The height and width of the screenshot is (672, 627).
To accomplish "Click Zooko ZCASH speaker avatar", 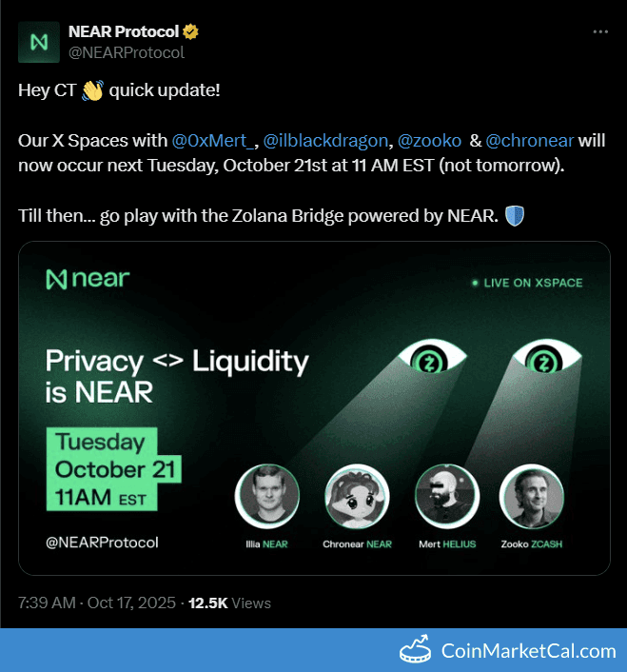I will [x=532, y=497].
